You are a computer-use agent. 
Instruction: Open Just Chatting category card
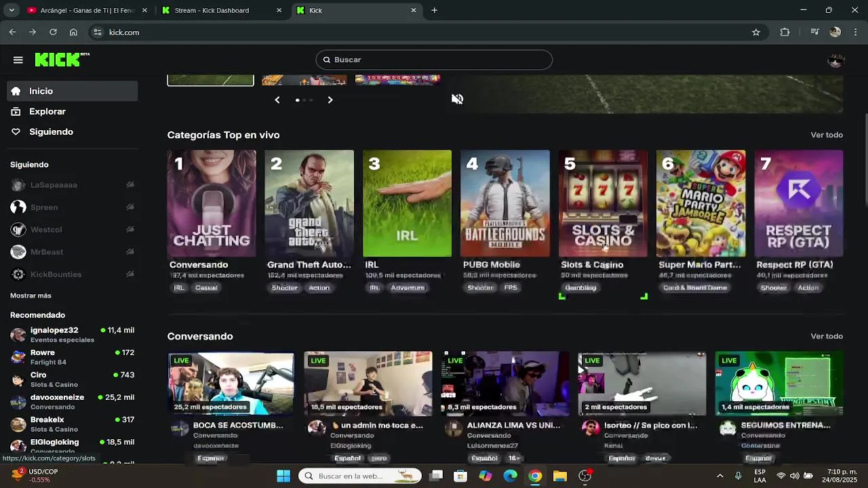(212, 203)
